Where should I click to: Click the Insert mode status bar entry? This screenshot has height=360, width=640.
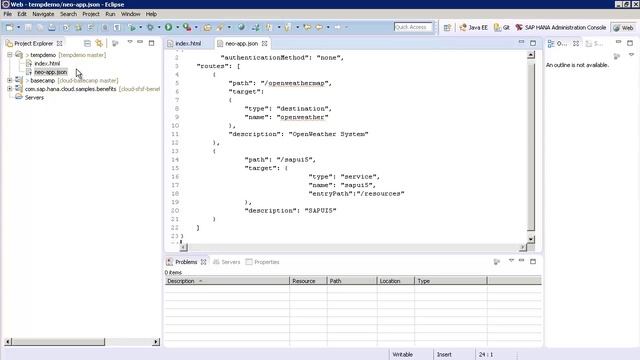pyautogui.click(x=444, y=355)
